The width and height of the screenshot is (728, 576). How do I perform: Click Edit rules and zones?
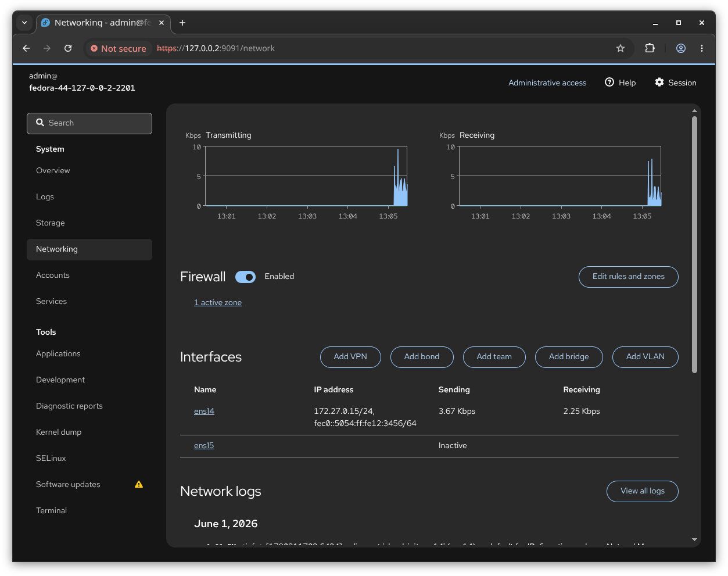pos(628,277)
